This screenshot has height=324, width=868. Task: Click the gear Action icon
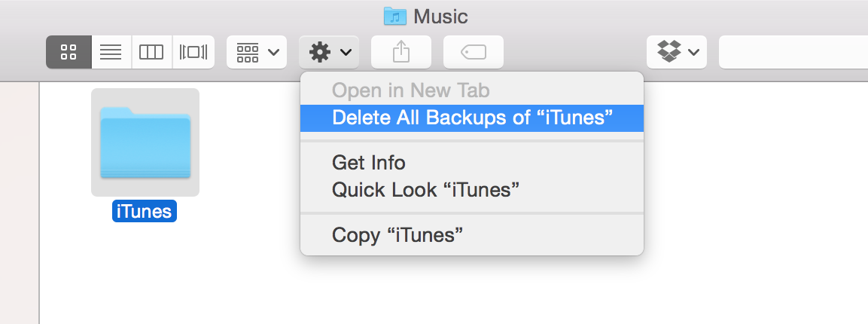[320, 53]
